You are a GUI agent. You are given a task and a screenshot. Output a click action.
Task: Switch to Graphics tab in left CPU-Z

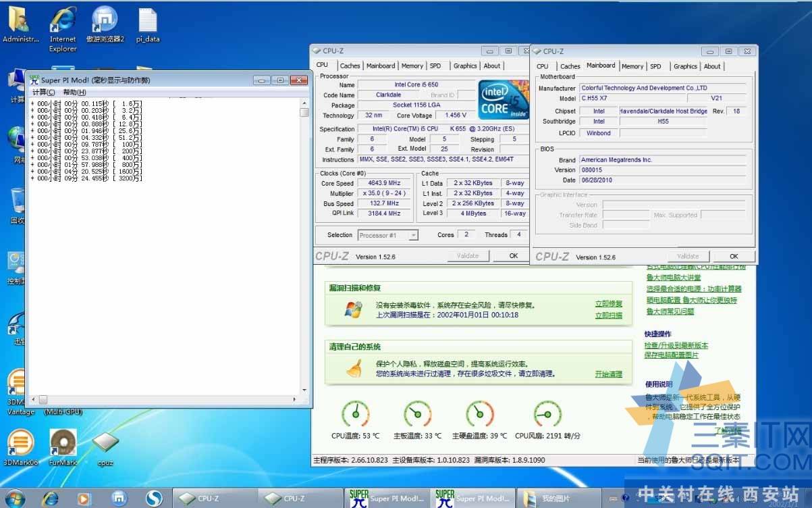tap(465, 66)
